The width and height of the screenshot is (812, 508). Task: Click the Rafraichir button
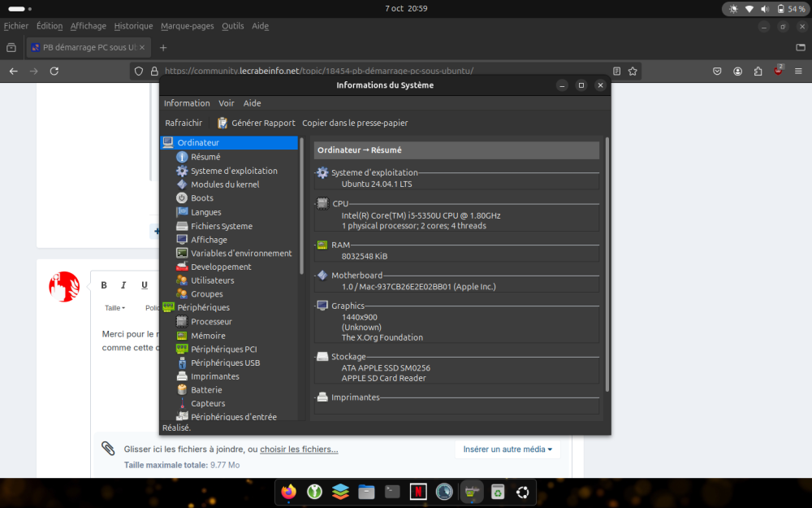point(184,124)
